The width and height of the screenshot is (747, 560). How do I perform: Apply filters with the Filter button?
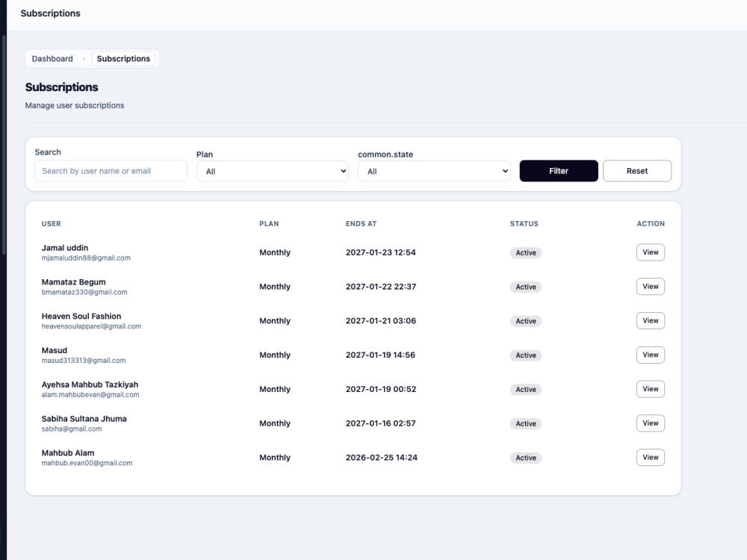click(558, 171)
